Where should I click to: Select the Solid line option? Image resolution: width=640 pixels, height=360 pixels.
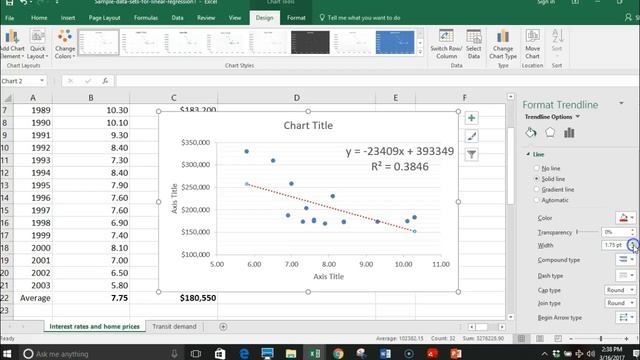click(x=536, y=179)
